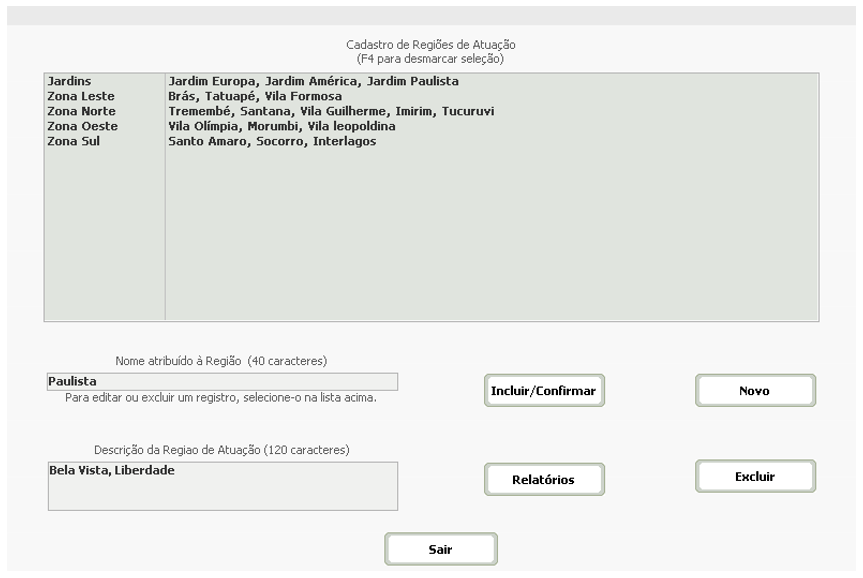This screenshot has width=863, height=578.
Task: Click the empty area of the regions list
Action: coord(490,240)
